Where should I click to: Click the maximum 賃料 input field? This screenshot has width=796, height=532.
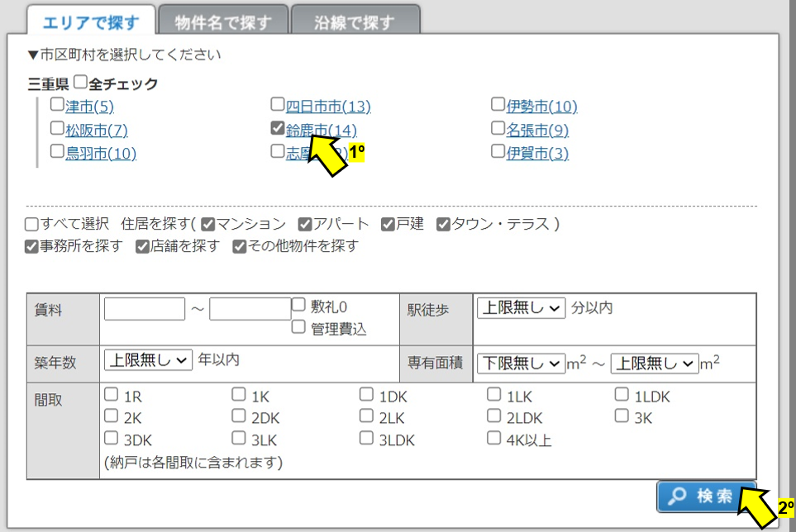pos(250,310)
